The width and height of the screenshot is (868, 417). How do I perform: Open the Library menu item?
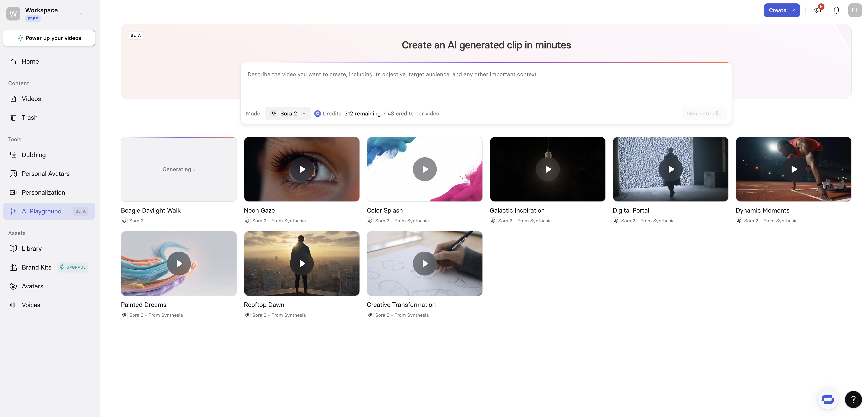(32, 249)
